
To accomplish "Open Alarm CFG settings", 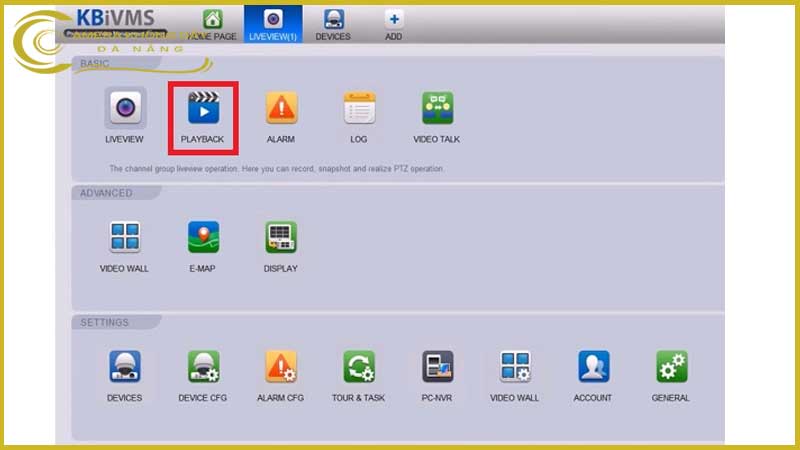I will point(281,367).
